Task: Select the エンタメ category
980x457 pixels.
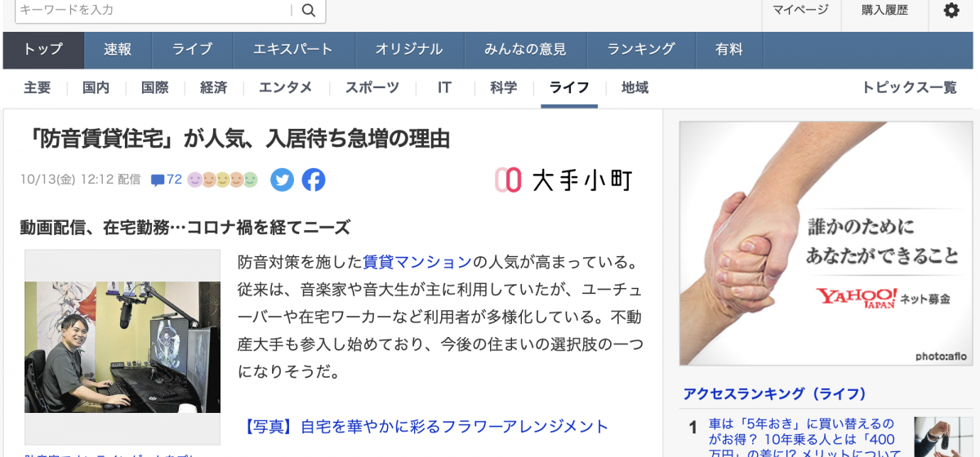Action: (x=286, y=88)
